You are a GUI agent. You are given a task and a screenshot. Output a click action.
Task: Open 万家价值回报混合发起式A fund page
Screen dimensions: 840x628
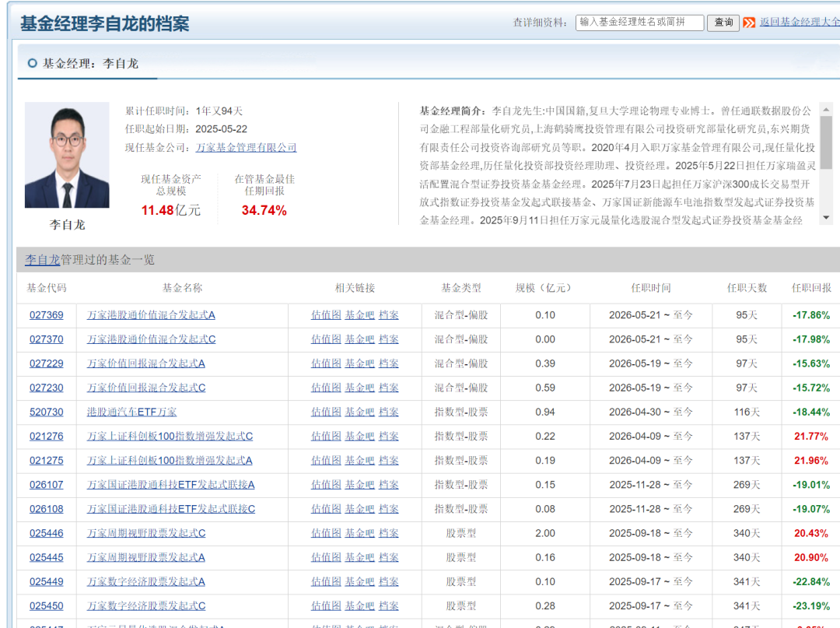tap(145, 363)
